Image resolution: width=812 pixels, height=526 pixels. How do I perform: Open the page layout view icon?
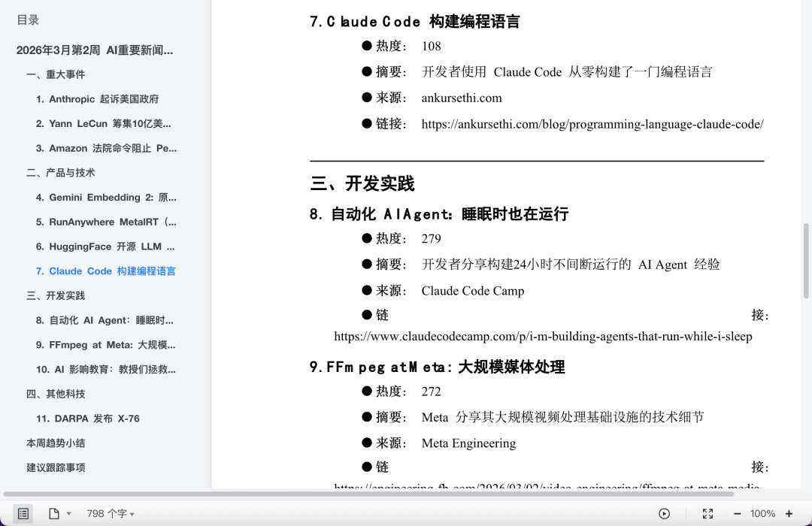coord(54,513)
